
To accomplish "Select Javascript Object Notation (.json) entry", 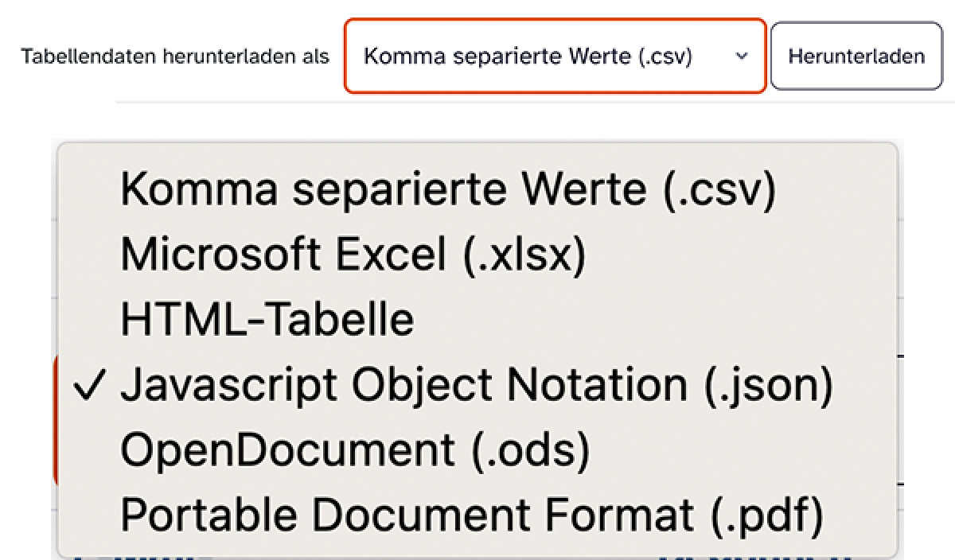I will click(x=476, y=385).
